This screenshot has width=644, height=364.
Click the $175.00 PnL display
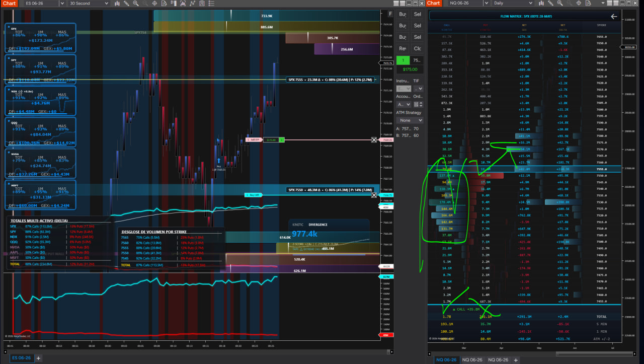(410, 69)
